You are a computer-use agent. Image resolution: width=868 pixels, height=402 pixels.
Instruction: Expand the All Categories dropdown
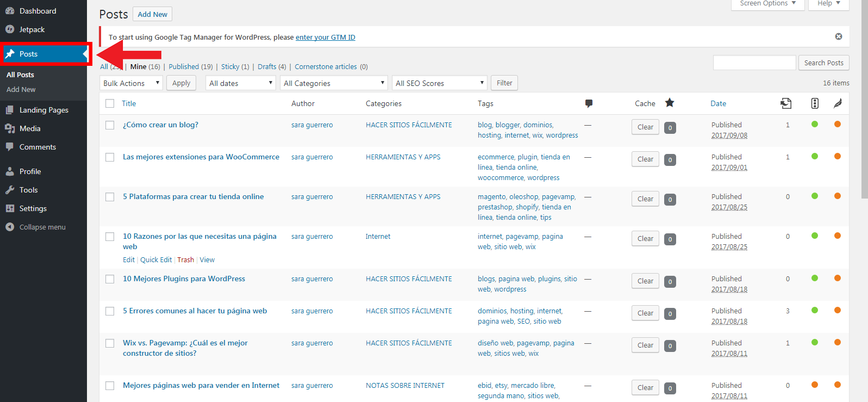click(334, 83)
